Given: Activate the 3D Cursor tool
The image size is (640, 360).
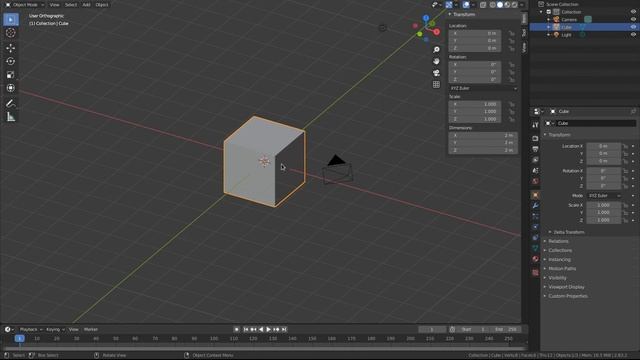Looking at the screenshot, I should (x=11, y=33).
